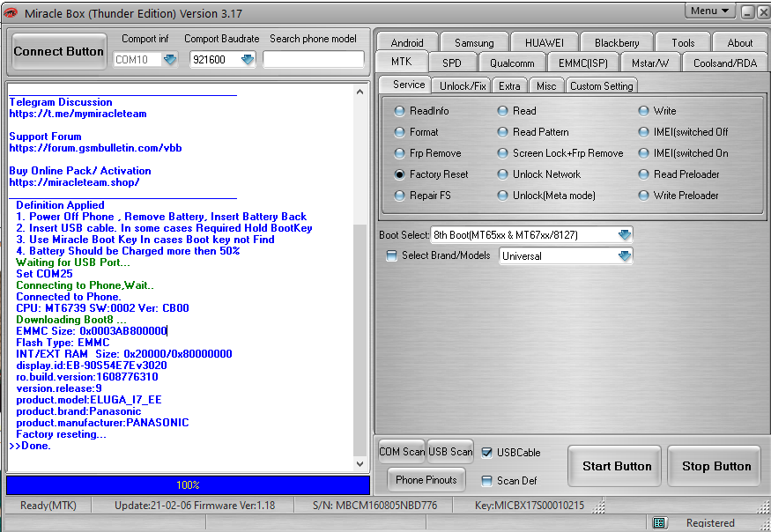Click the registered status icon in status bar
The image size is (771, 532).
click(x=659, y=522)
